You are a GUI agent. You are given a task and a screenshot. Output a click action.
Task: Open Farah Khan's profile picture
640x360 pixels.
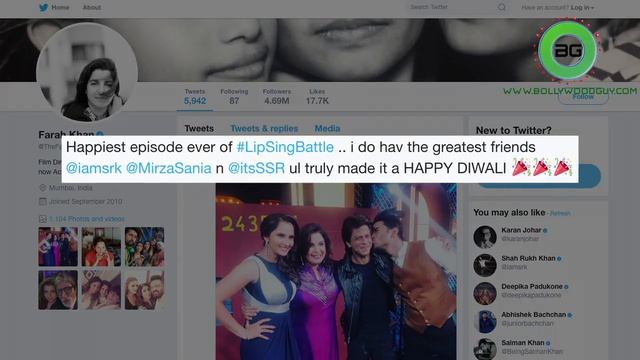(87, 73)
